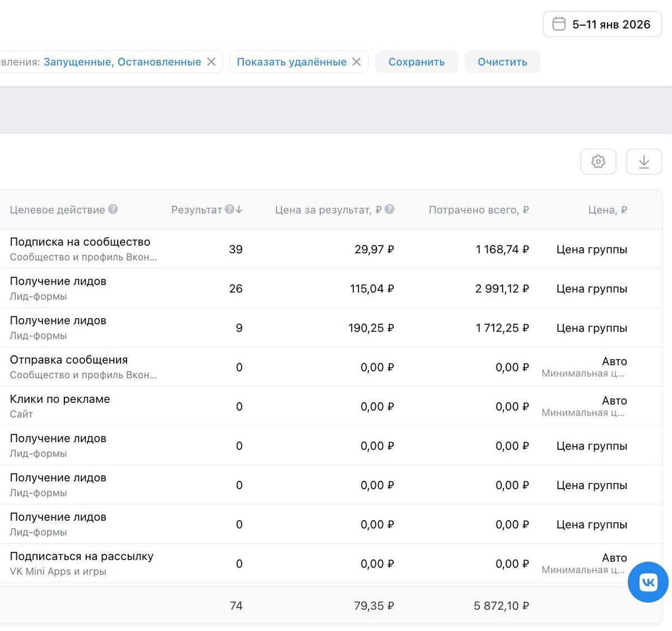Screen dimensions: 672x631
Task: Click the Сохранить button
Action: pyautogui.click(x=417, y=62)
